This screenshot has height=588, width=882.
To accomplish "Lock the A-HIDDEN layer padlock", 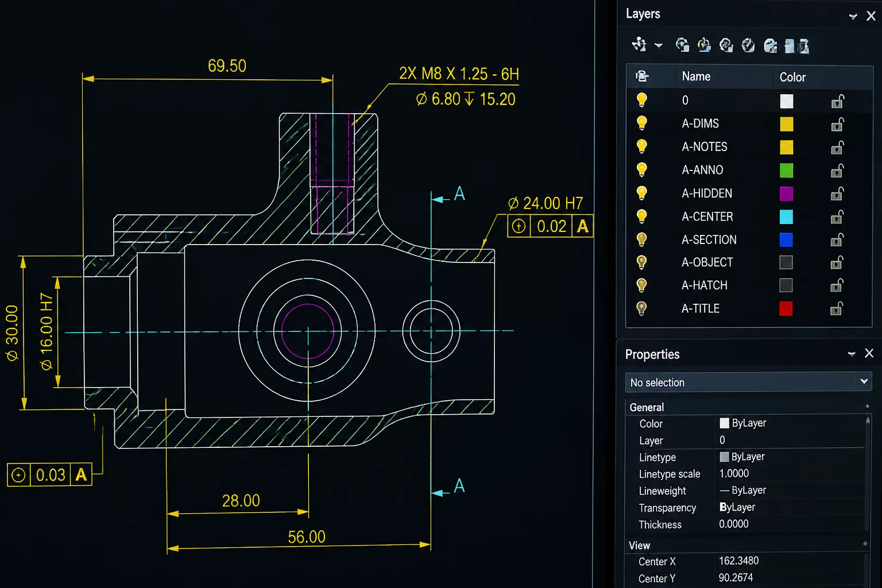I will click(x=837, y=194).
